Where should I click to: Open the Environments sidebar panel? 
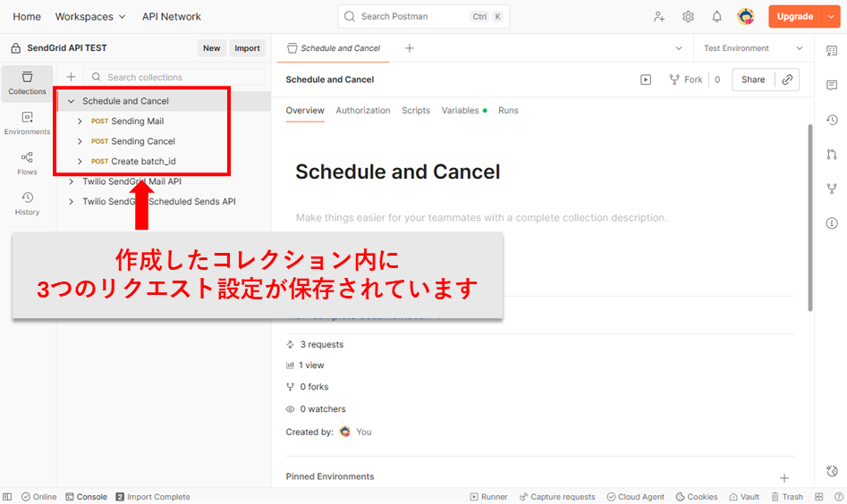point(27,123)
